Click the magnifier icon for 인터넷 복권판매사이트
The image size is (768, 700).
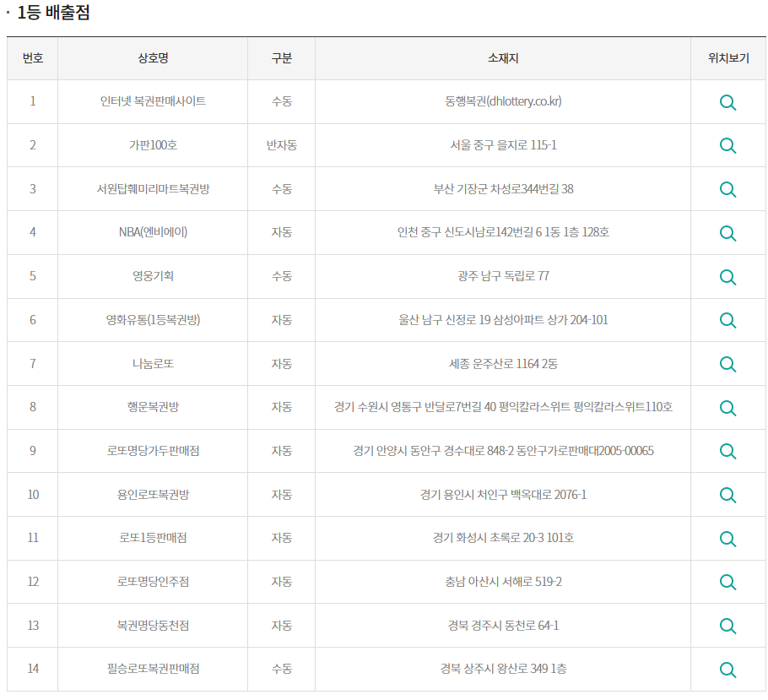click(727, 102)
